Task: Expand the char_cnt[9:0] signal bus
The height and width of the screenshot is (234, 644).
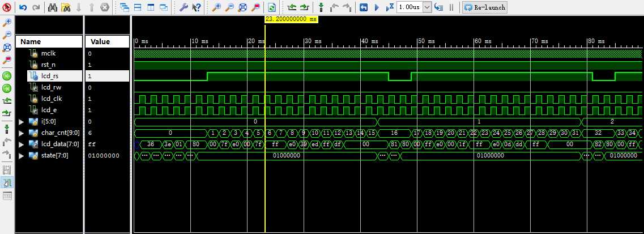Action: tap(22, 133)
